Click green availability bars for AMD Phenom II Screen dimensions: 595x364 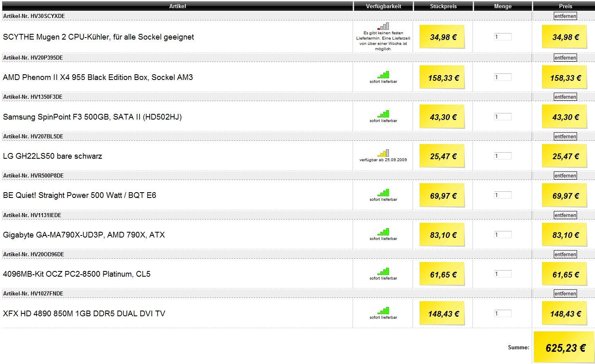[x=383, y=75]
